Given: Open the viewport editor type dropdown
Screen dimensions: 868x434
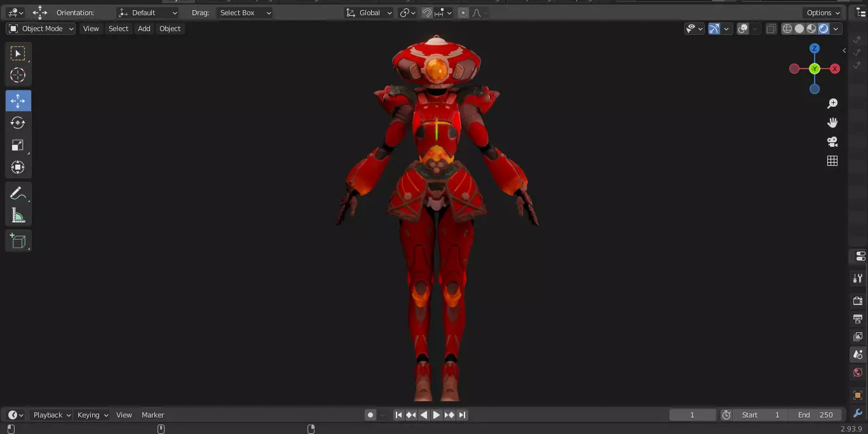Looking at the screenshot, I should pyautogui.click(x=15, y=13).
